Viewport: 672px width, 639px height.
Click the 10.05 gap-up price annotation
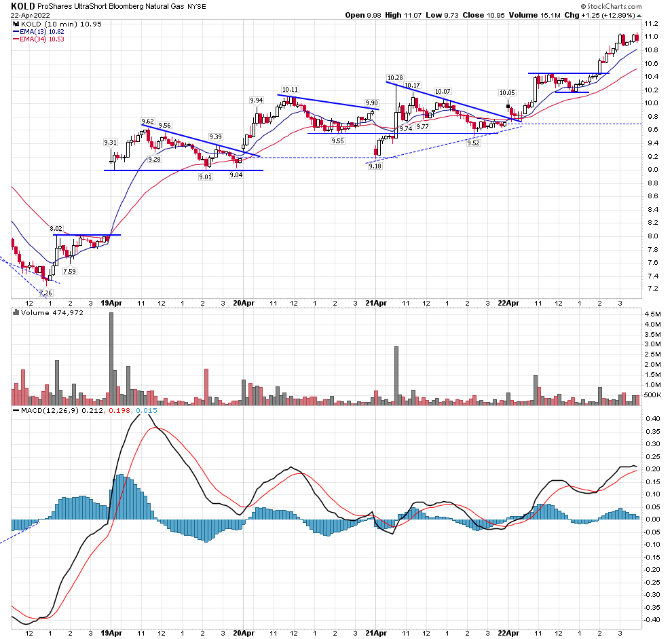coord(507,92)
